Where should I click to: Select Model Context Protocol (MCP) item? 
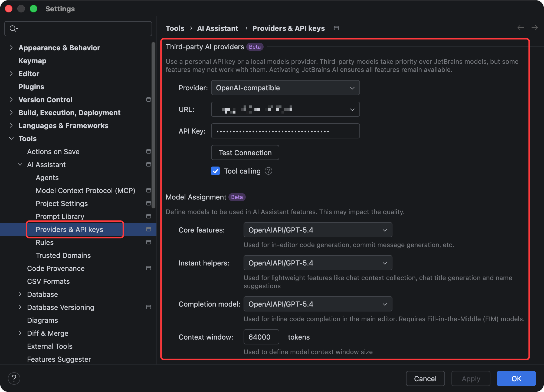(85, 191)
